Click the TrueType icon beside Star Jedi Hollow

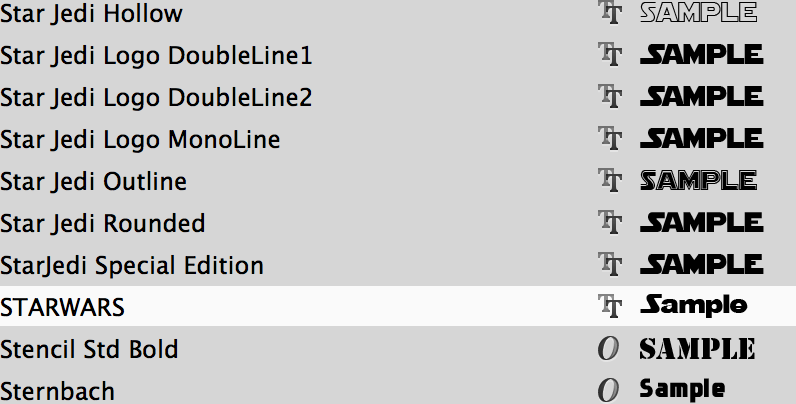click(610, 12)
